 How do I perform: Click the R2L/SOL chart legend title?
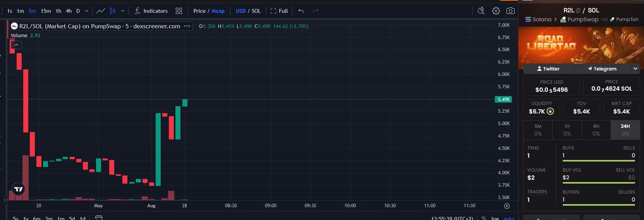99,26
